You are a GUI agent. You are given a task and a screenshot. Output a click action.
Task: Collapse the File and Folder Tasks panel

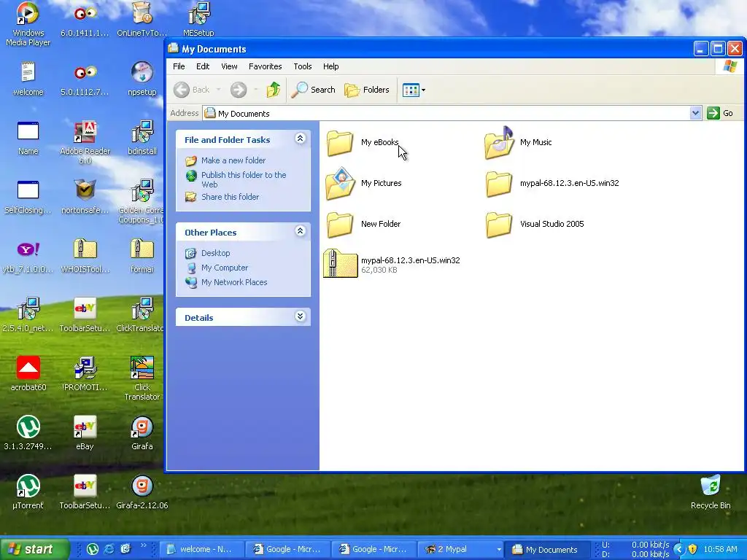click(300, 139)
